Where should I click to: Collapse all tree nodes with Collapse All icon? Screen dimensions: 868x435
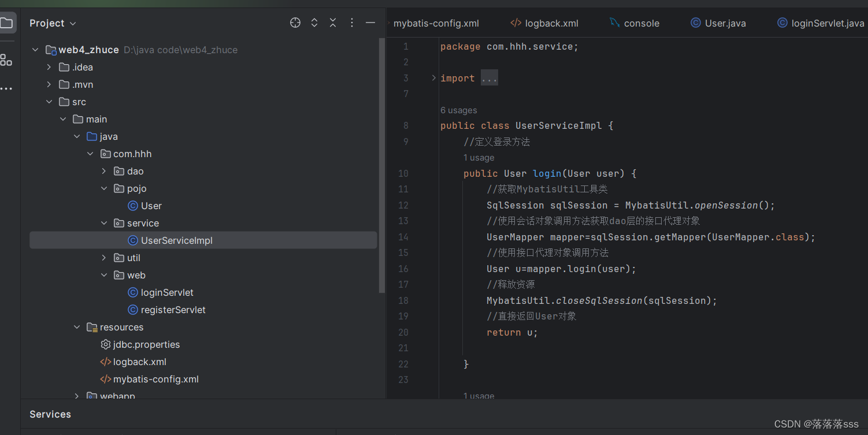(333, 23)
